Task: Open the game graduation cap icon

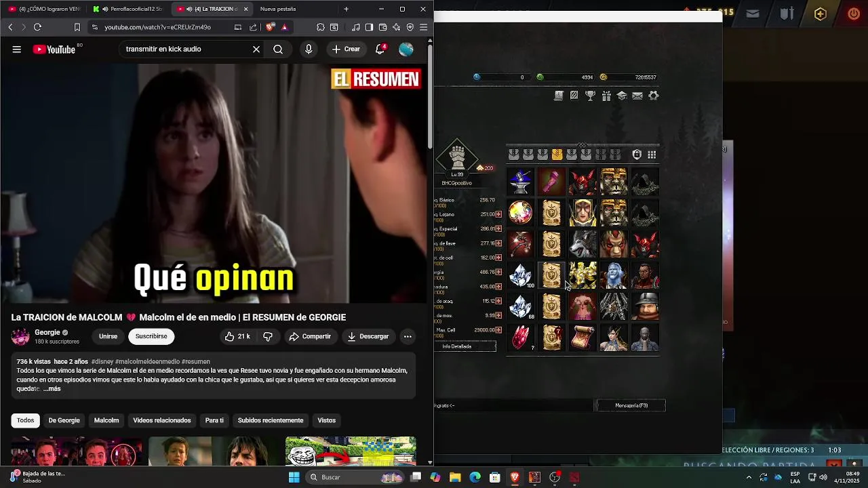Action: (622, 96)
